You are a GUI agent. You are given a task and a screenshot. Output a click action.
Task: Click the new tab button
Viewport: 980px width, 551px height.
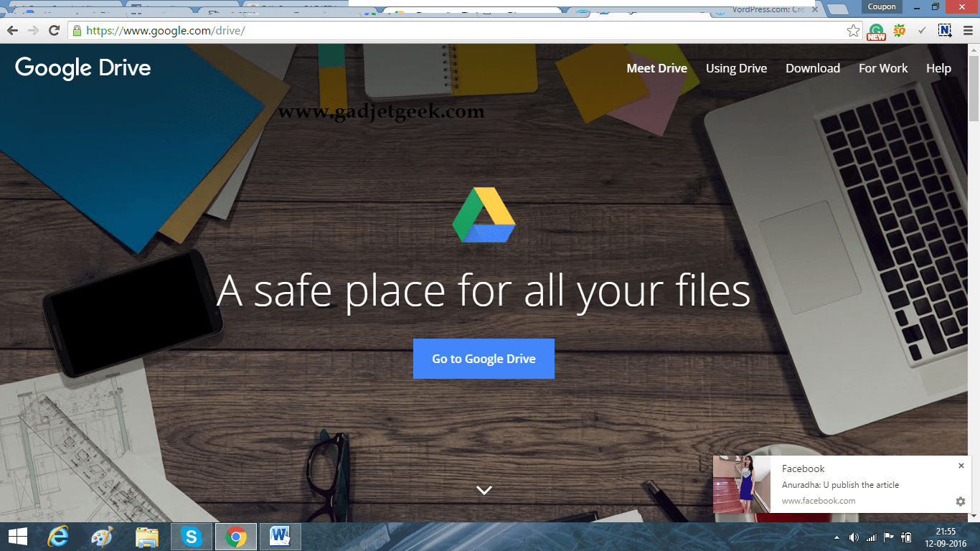tap(837, 9)
